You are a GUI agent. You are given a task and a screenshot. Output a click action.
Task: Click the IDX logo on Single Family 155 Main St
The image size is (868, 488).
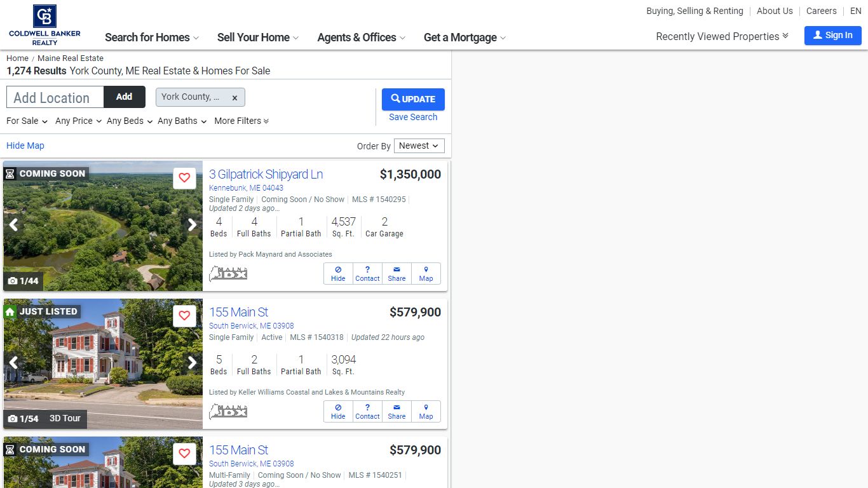tap(228, 412)
